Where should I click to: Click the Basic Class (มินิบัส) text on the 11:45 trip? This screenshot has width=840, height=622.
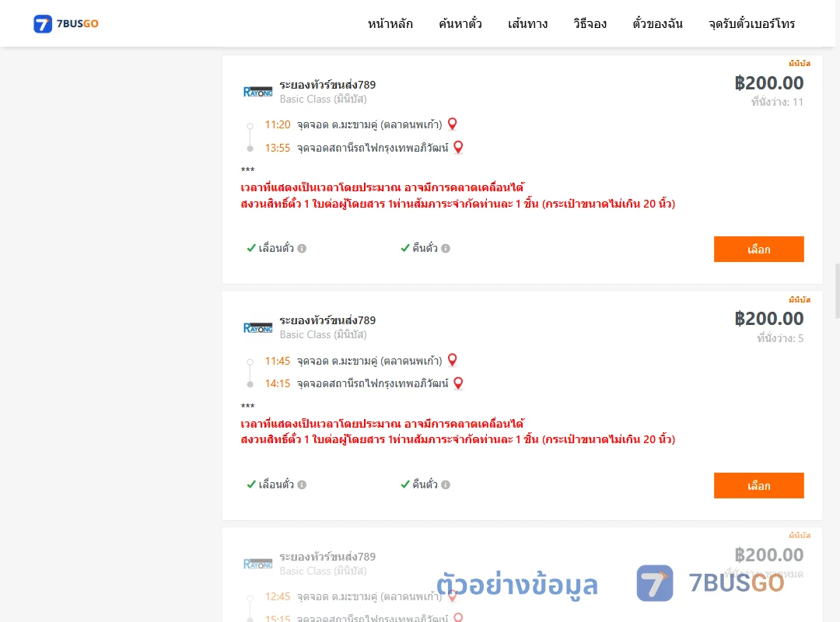pos(323,335)
